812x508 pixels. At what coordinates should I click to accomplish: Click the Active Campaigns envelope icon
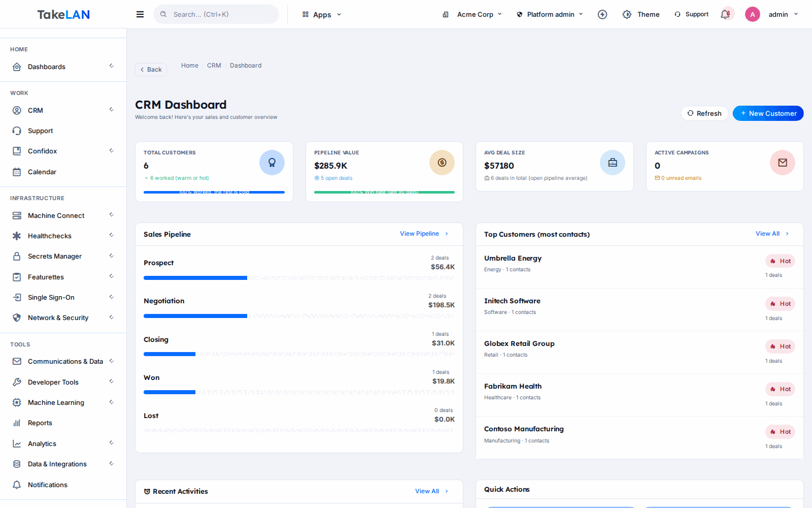[783, 163]
